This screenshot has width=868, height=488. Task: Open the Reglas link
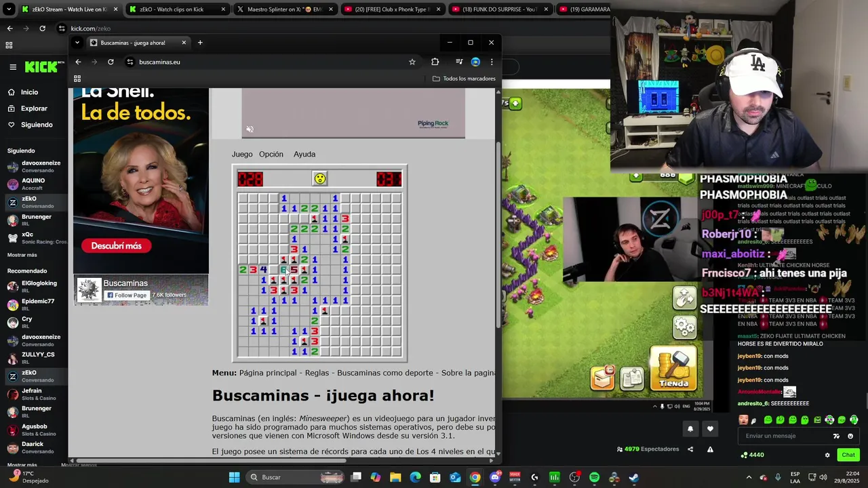click(317, 373)
